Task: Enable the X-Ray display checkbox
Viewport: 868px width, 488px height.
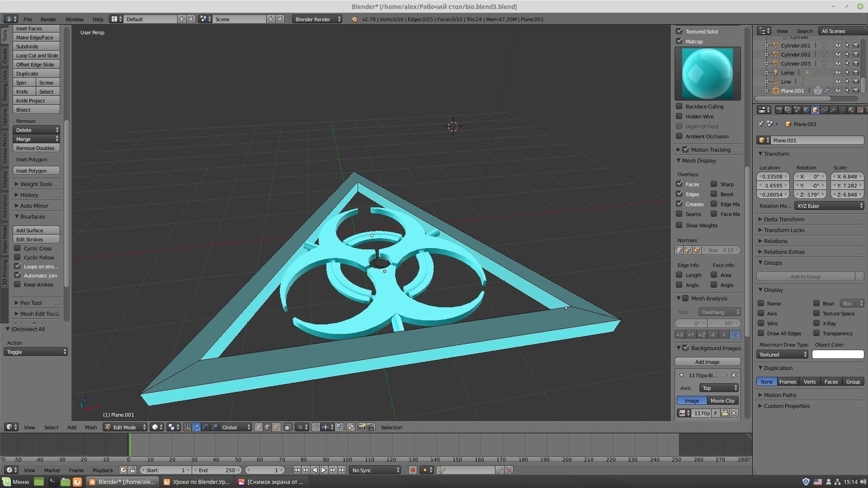Action: click(816, 323)
